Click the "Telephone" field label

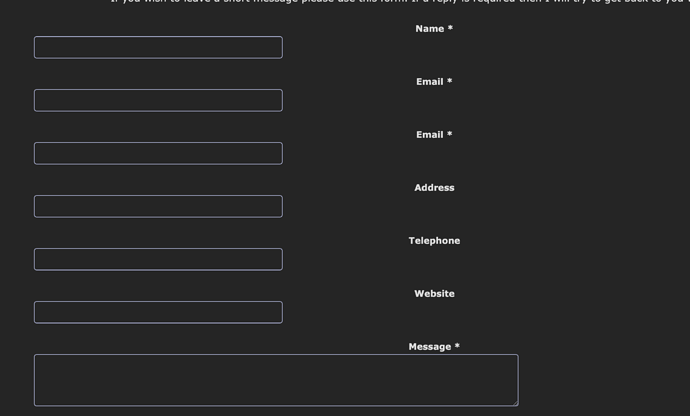(x=434, y=241)
